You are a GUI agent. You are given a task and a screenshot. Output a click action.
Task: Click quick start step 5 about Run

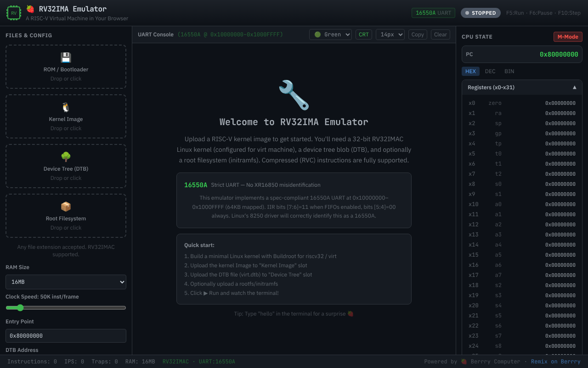(232, 293)
